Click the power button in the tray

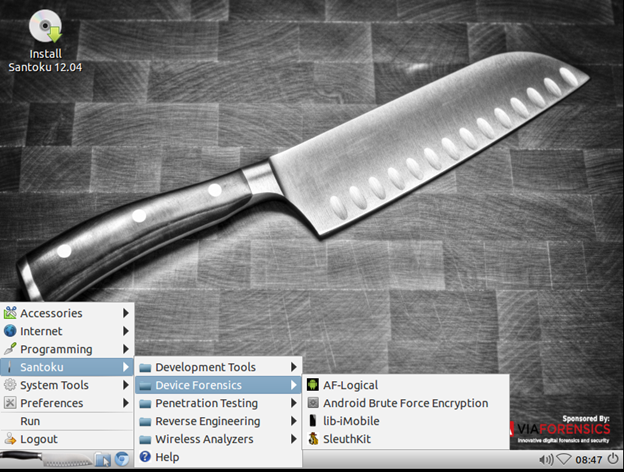[610, 460]
